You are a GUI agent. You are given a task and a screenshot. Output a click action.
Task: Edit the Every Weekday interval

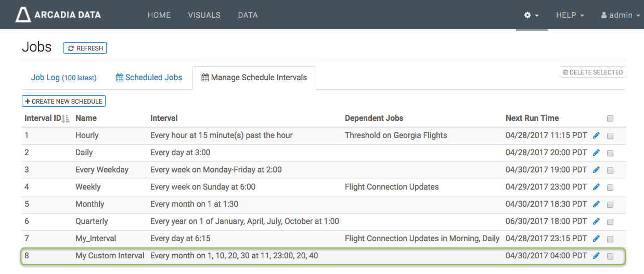(596, 170)
